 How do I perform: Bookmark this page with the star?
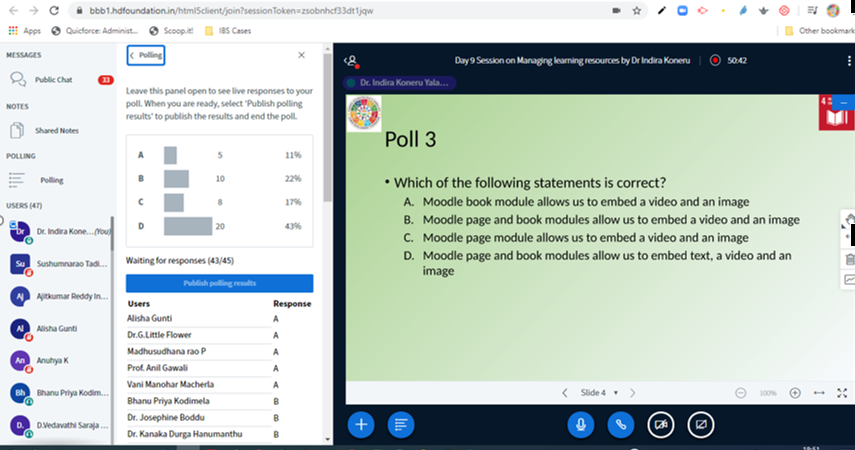coord(636,10)
